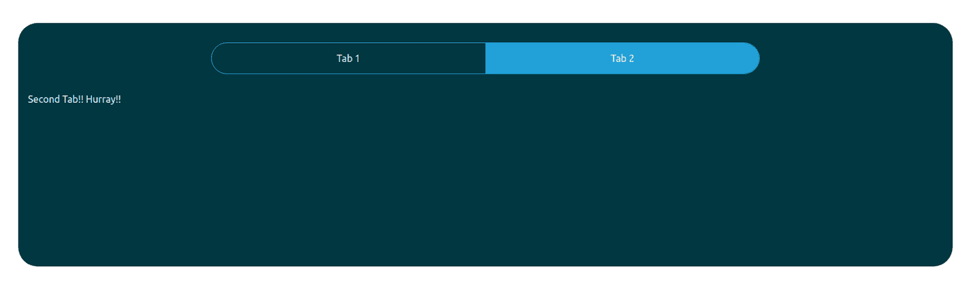980x284 pixels.
Task: Toggle the tab switcher to Tab 2
Action: 622,59
